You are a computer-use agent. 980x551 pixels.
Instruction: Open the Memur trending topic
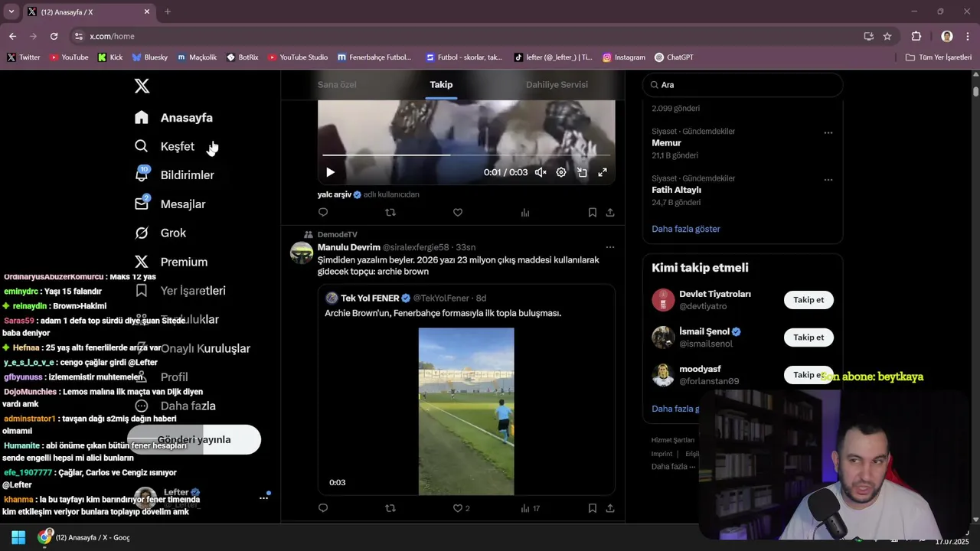pos(666,143)
